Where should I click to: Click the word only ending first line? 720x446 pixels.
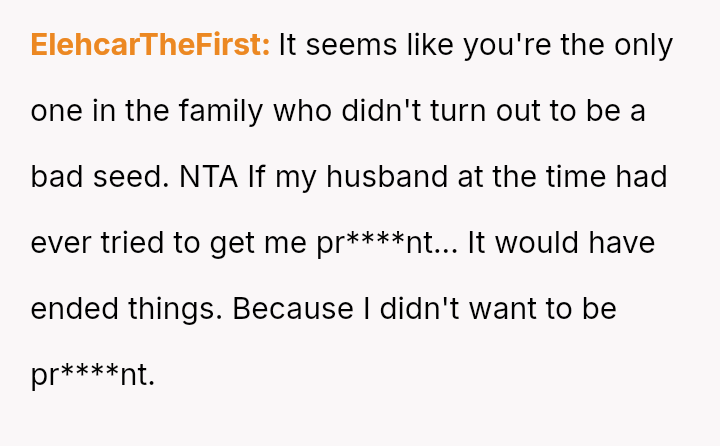point(644,46)
